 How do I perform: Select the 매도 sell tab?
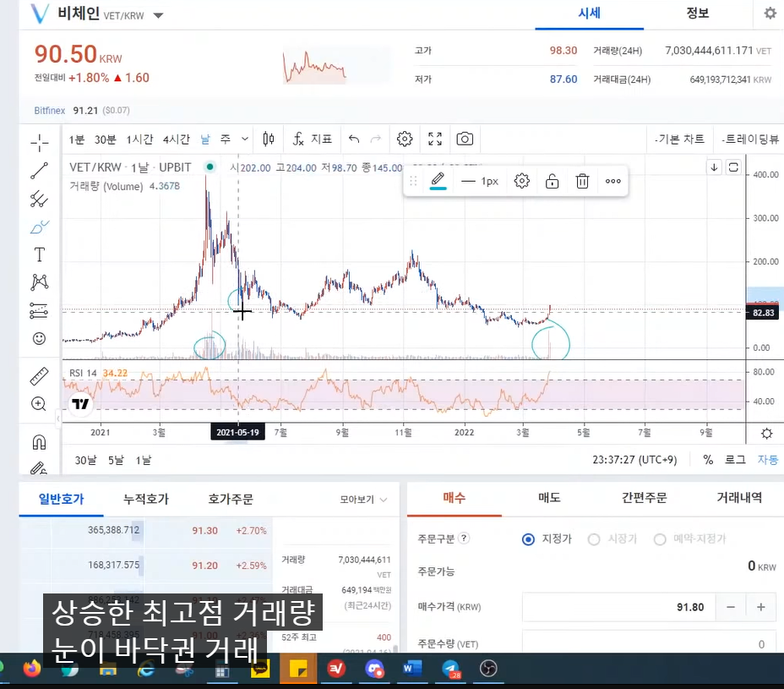[x=549, y=498]
